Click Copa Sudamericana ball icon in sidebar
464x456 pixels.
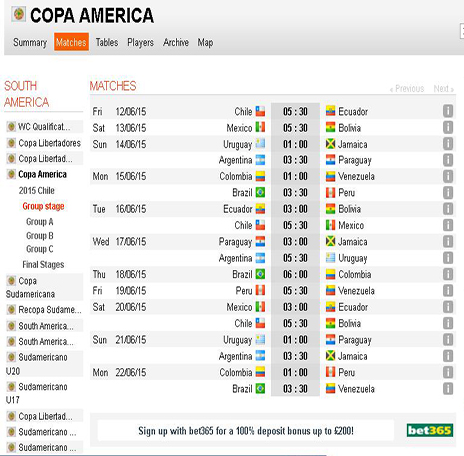click(x=11, y=281)
